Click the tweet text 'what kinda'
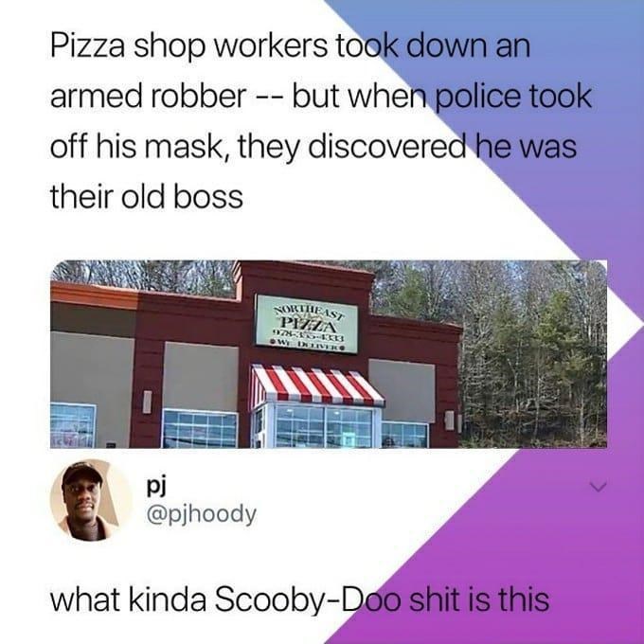644x644 pixels. pos(128,600)
